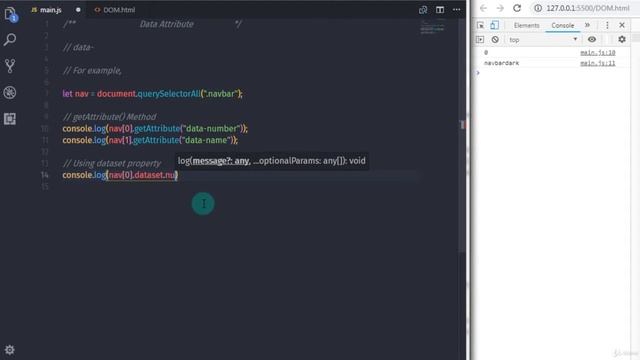Image resolution: width=640 pixels, height=360 pixels.
Task: Split the editor with the layout icon
Action: (440, 10)
